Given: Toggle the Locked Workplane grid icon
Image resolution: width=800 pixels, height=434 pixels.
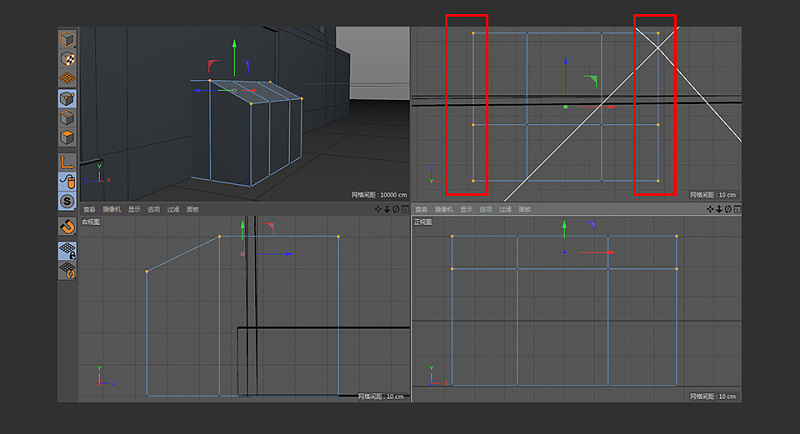Looking at the screenshot, I should (x=67, y=250).
